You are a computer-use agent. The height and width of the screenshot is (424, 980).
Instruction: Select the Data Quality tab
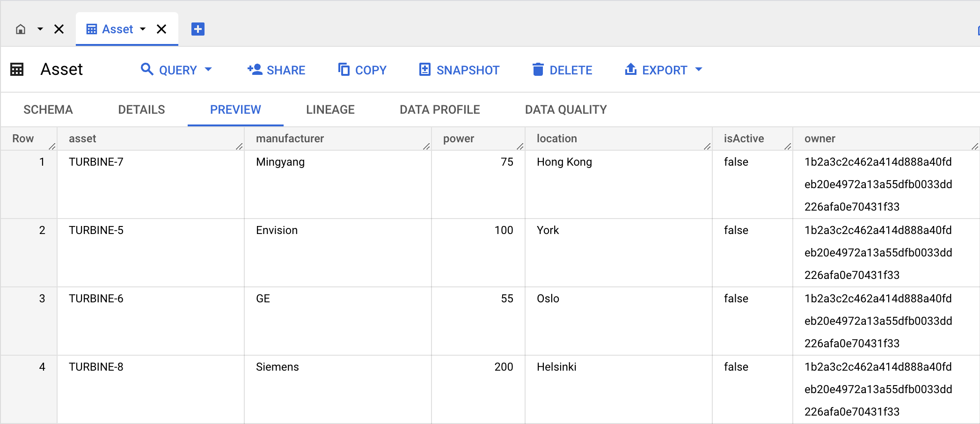[565, 110]
